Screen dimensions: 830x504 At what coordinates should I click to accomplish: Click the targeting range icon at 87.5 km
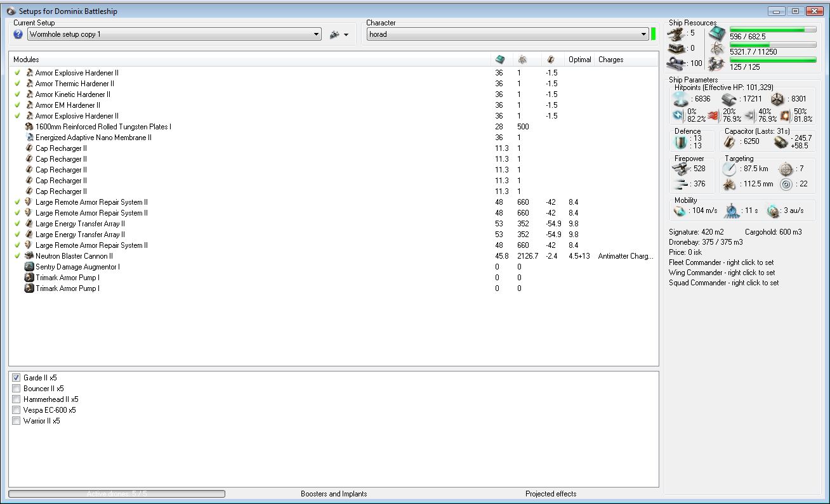(x=730, y=169)
